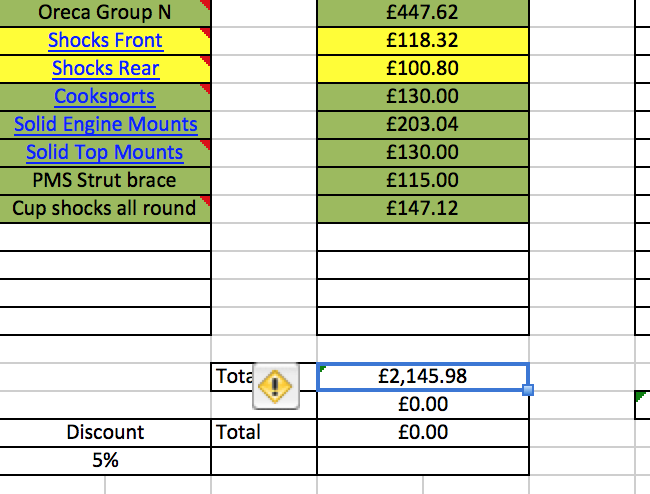Open the Solid Engine Mounts link
The width and height of the screenshot is (650, 494).
click(106, 124)
